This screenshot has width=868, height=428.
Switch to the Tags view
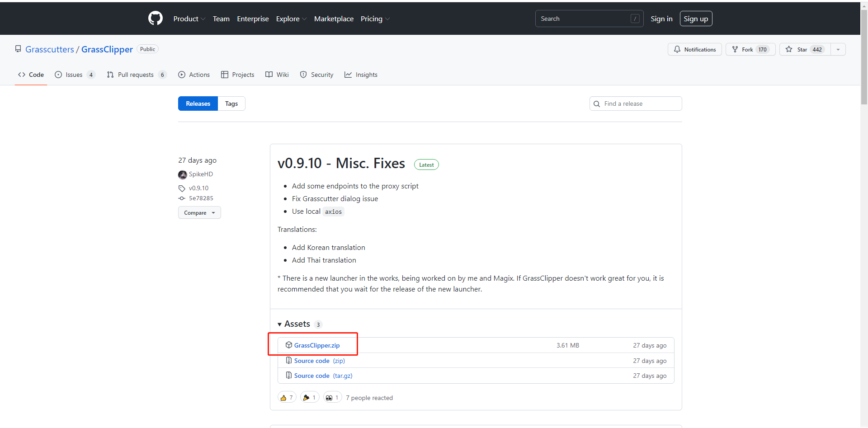tap(231, 103)
